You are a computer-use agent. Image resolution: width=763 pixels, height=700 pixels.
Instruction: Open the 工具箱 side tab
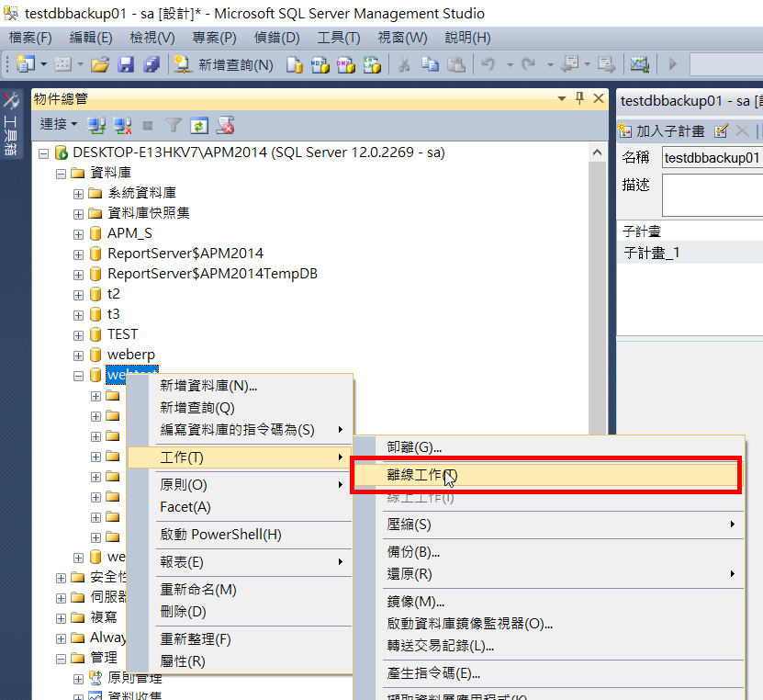point(10,124)
